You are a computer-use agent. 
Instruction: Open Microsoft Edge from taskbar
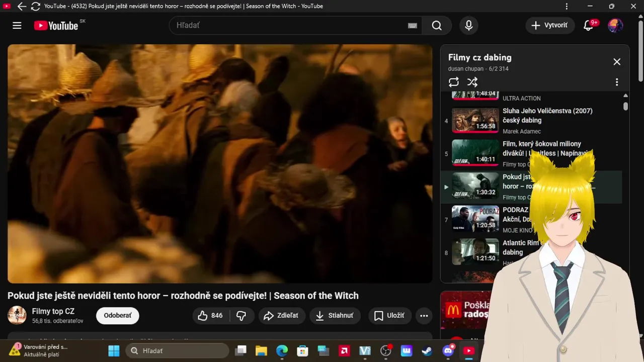282,350
